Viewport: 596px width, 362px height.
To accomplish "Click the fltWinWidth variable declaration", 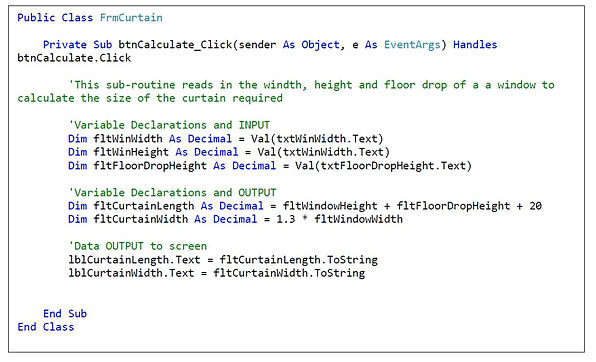I will click(226, 139).
